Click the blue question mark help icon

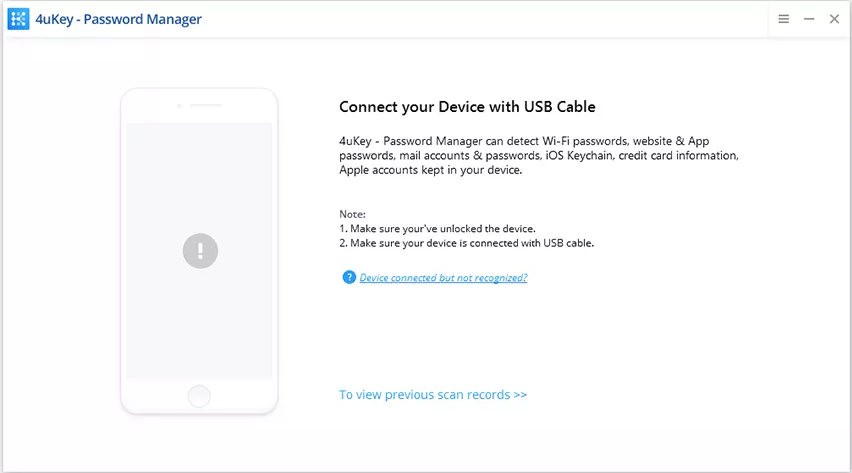click(348, 277)
